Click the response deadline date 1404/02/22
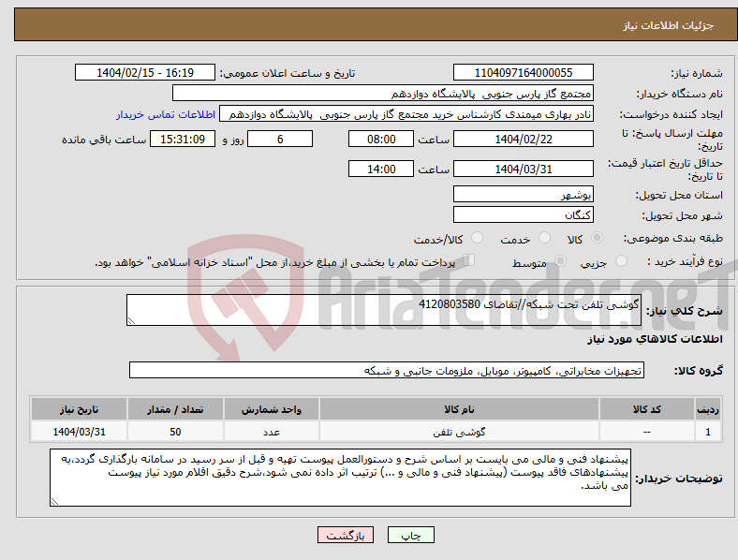The image size is (738, 560). tap(523, 139)
